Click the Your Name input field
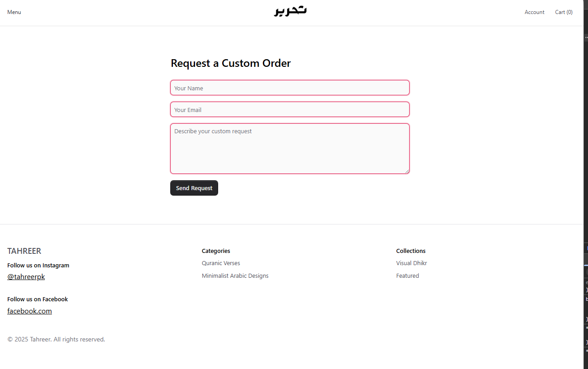Image resolution: width=588 pixels, height=369 pixels. coord(289,88)
